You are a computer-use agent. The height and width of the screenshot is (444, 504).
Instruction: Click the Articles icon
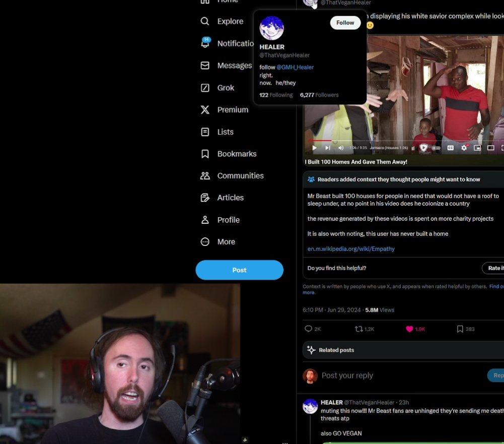[205, 198]
